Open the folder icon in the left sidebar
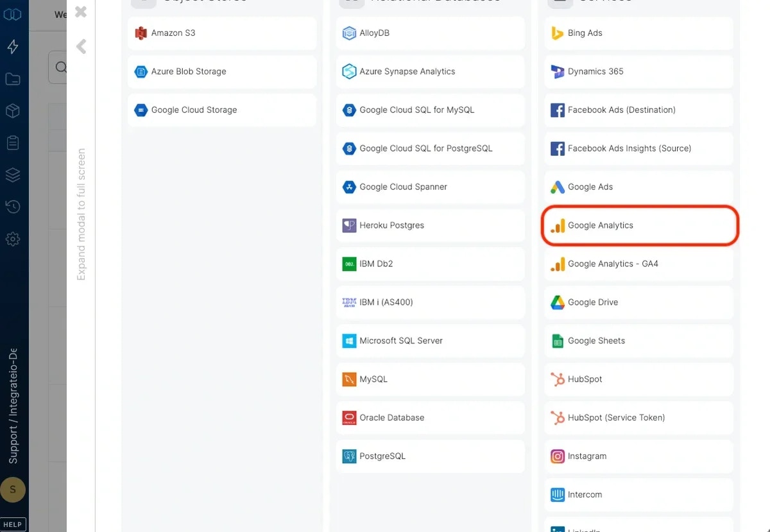 click(x=13, y=78)
